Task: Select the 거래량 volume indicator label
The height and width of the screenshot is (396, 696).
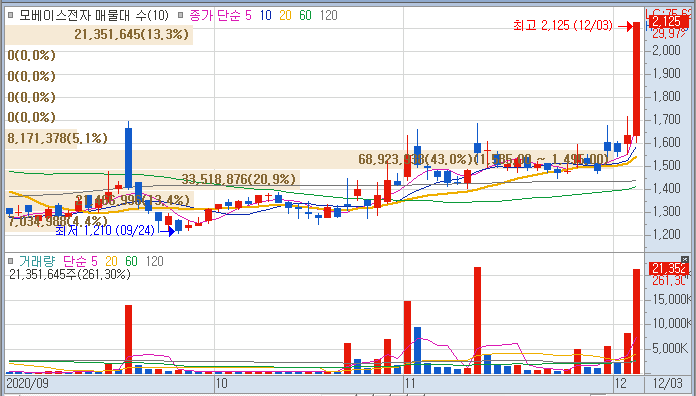Action: point(37,261)
